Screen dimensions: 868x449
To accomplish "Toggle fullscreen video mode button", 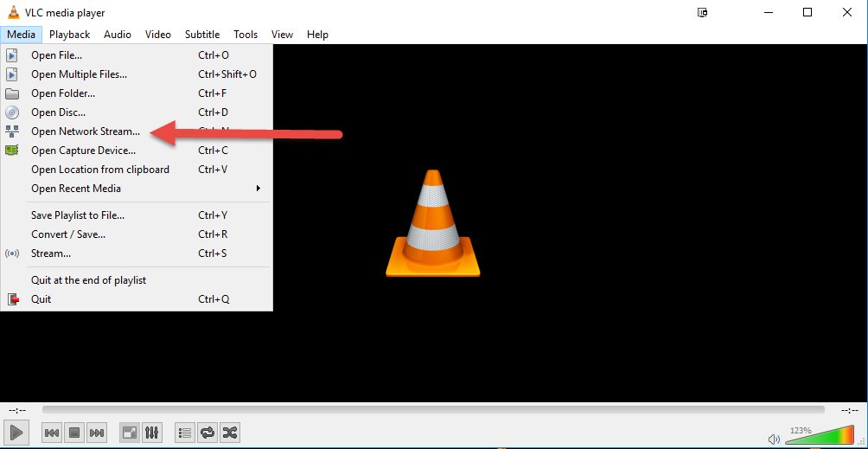I will (x=130, y=433).
